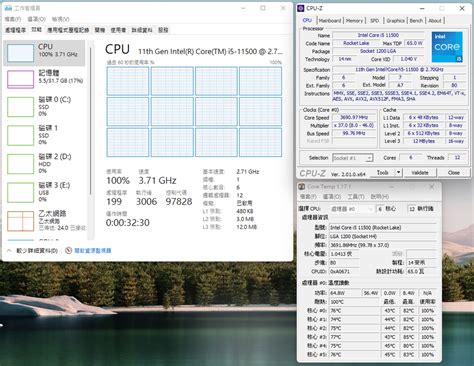The height and width of the screenshot is (366, 474).
Task: Click the Task Manager sidebar scrollbar
Action: point(90,120)
